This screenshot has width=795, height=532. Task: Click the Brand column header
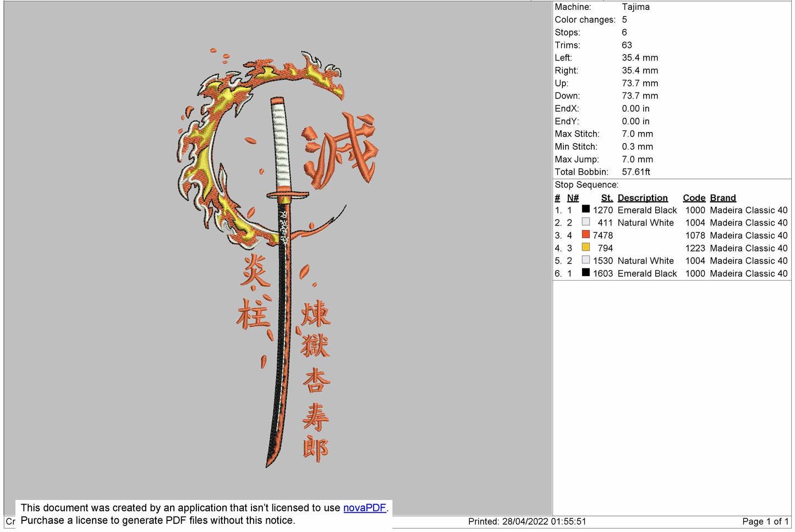click(x=722, y=198)
